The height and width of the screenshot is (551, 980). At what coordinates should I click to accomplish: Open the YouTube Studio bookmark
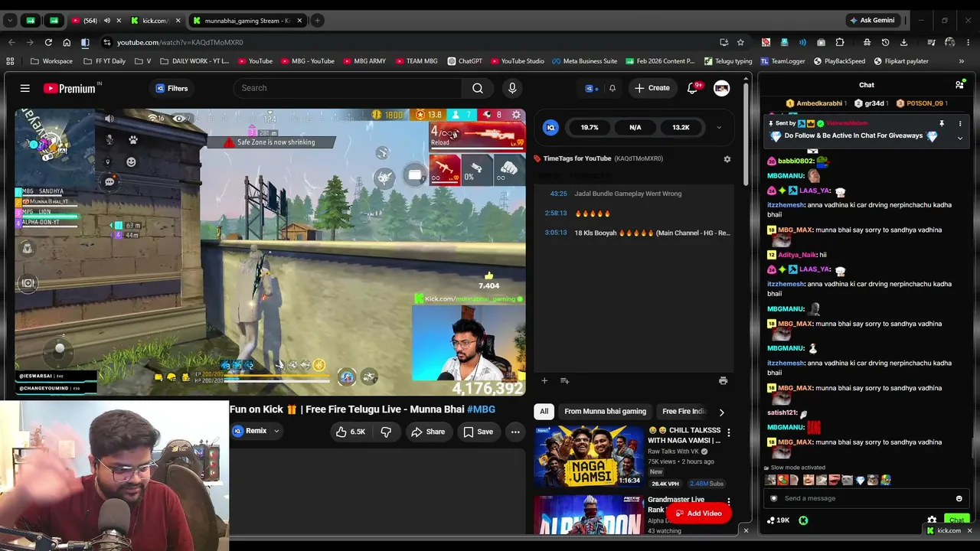point(517,61)
